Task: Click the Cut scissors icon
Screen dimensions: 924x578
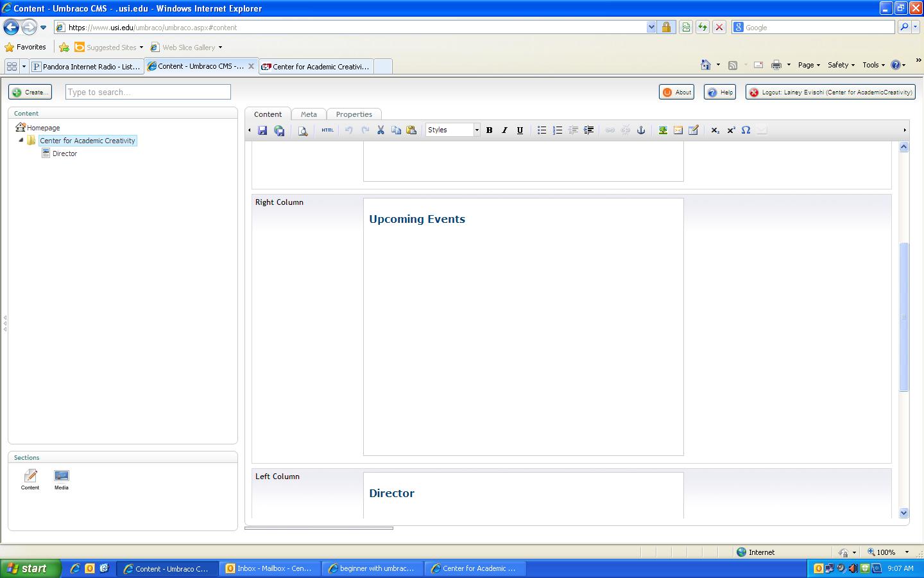Action: 381,130
